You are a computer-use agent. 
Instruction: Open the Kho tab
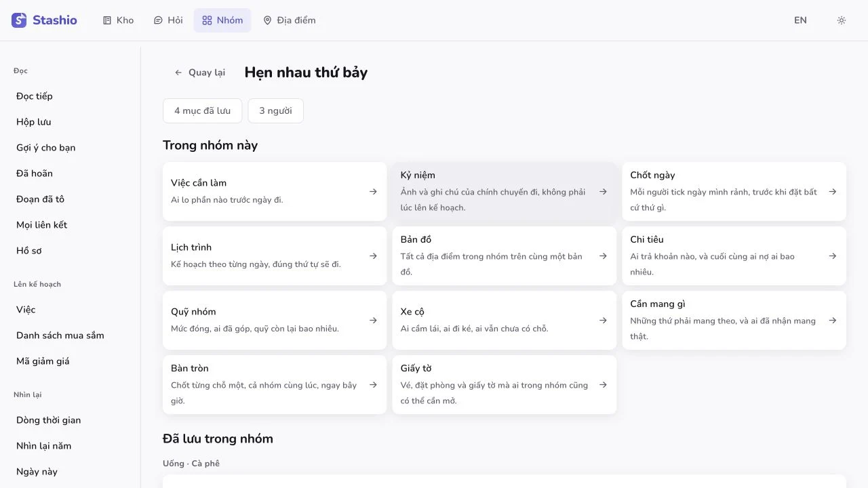click(x=118, y=20)
